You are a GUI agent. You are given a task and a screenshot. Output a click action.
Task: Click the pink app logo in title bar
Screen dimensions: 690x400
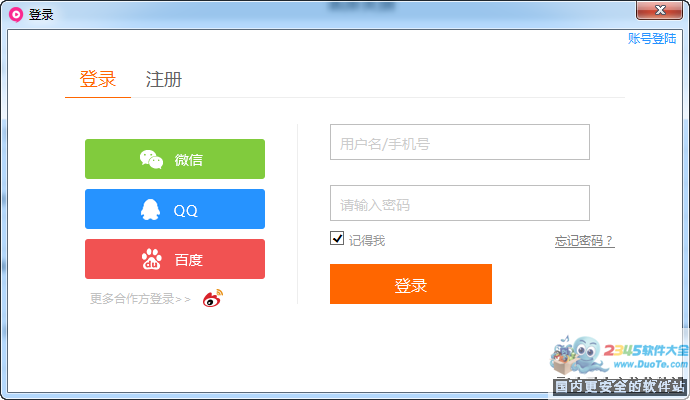(16, 15)
